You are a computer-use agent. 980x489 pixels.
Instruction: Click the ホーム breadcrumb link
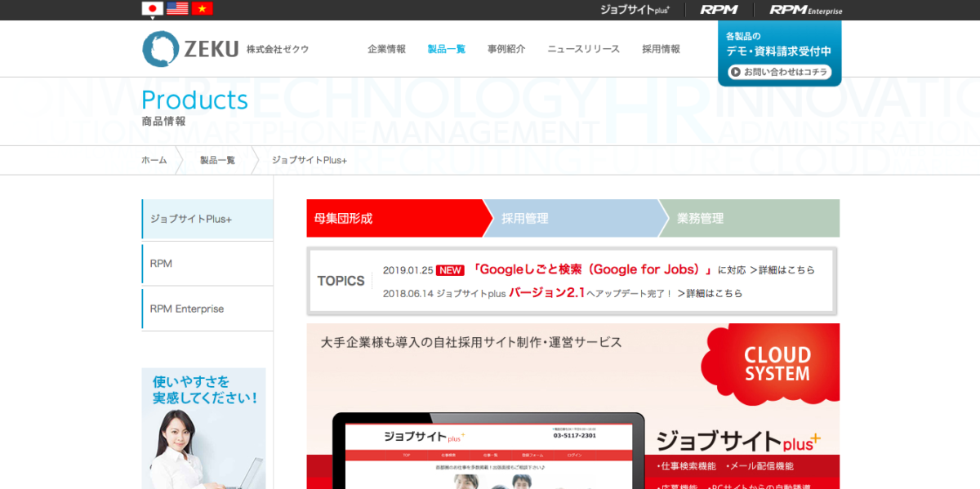(154, 160)
